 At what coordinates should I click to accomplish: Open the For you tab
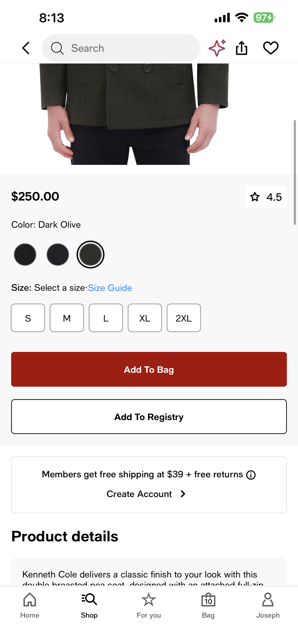click(149, 605)
